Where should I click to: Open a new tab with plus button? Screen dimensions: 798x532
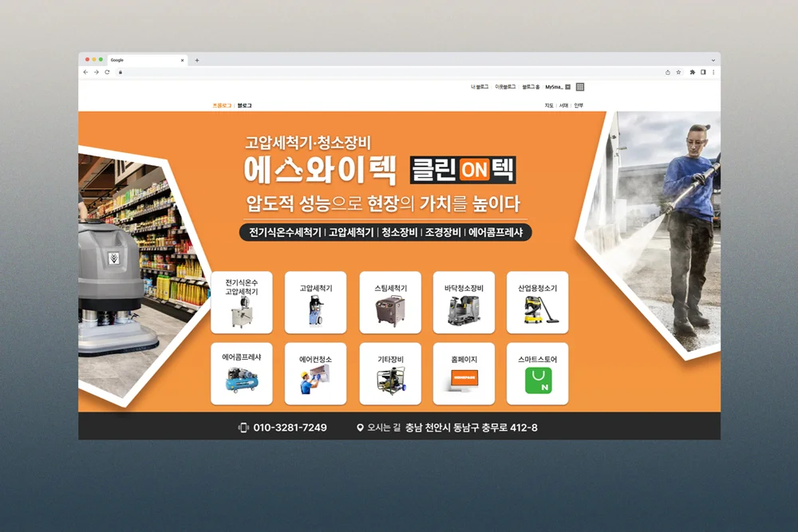click(197, 60)
